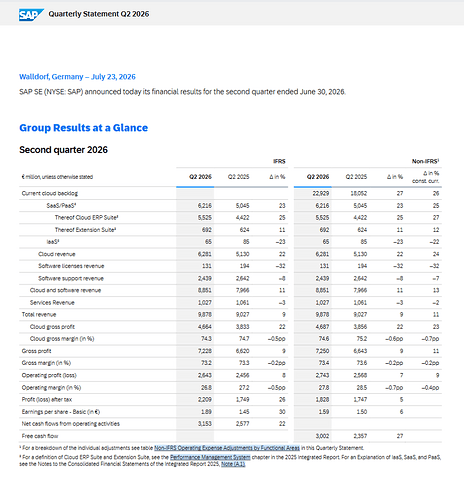Image resolution: width=464 pixels, height=500 pixels.
Task: Click the 'Cloud gross margin (in %)' row label
Action: [62, 339]
